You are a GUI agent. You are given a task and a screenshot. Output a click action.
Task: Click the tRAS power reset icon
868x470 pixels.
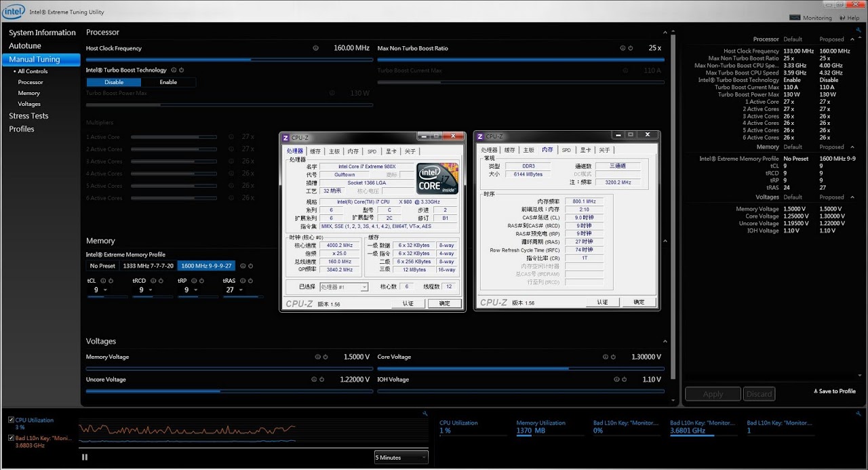tap(251, 280)
